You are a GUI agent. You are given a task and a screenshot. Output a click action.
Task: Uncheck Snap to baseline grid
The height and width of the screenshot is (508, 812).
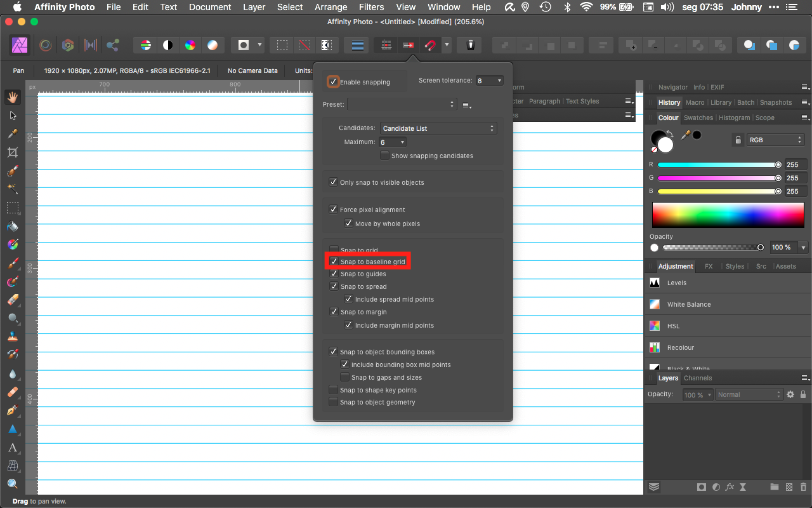click(334, 262)
